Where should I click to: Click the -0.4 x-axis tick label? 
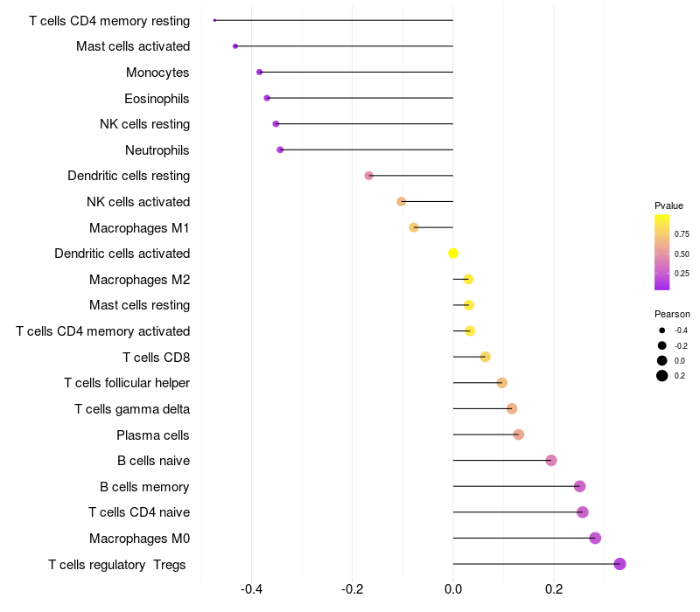[251, 589]
